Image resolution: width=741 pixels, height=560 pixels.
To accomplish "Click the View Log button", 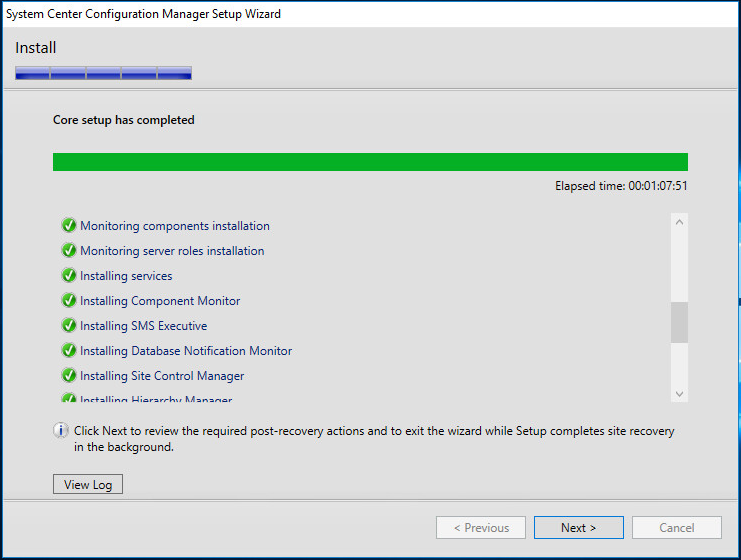I will (88, 484).
